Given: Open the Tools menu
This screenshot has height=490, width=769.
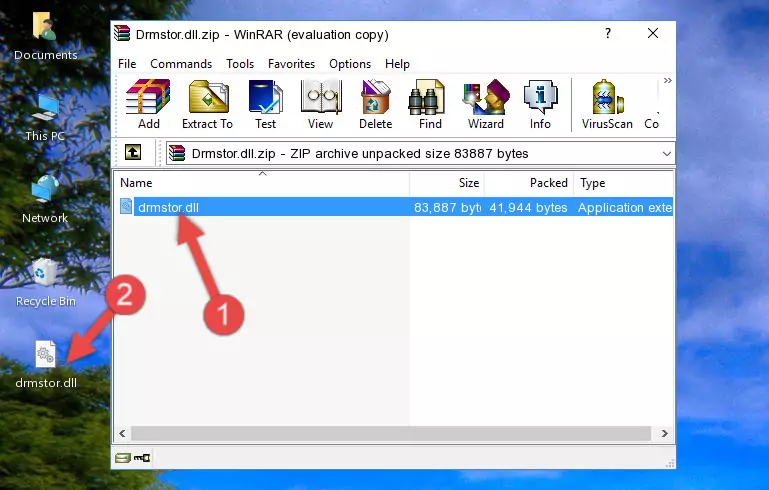Looking at the screenshot, I should click(x=240, y=64).
